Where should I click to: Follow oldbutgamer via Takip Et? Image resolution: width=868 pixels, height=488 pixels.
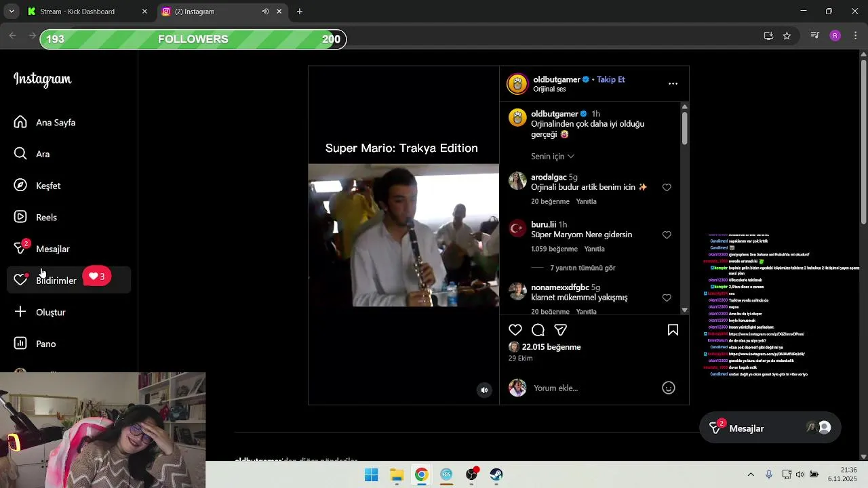(610, 79)
